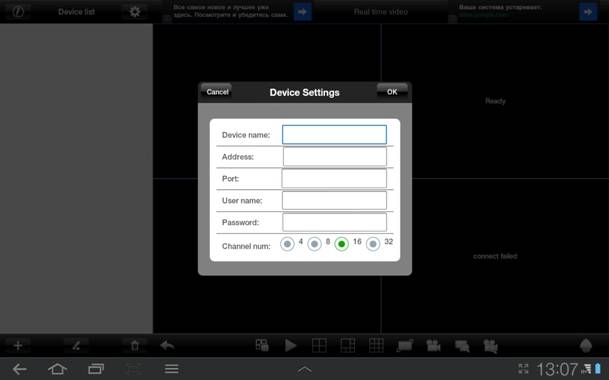Switch to nine-view grid layout

click(376, 345)
